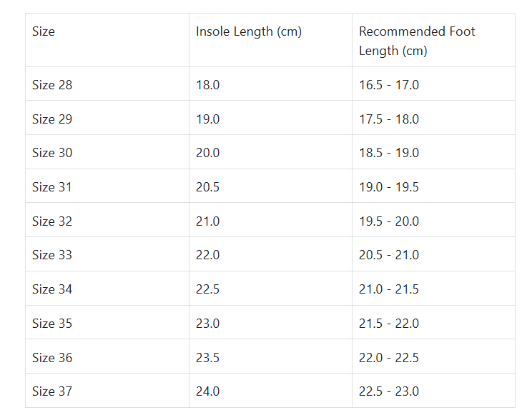
Task: Click foot length range 22.5 - 23.0
Action: [x=389, y=391]
